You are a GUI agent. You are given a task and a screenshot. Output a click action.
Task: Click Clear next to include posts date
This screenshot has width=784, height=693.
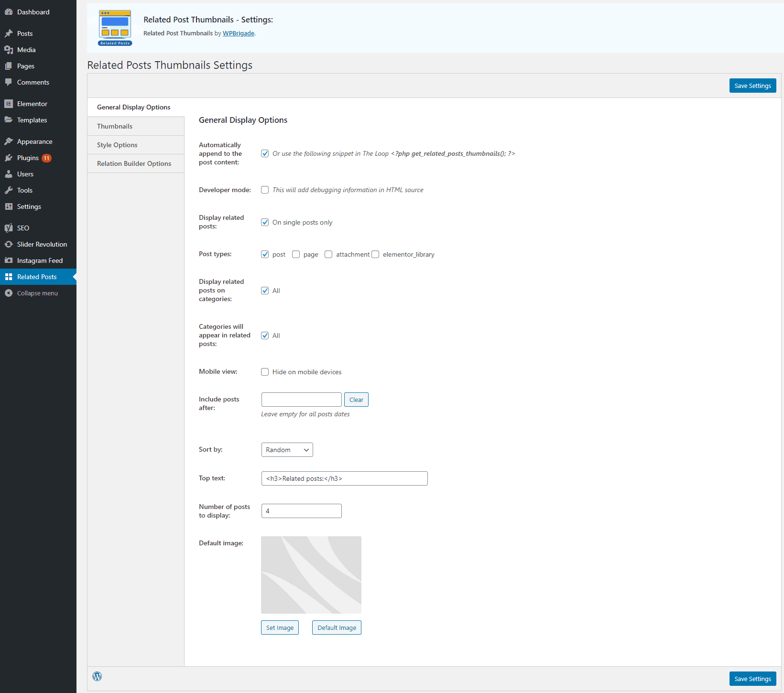[356, 400]
